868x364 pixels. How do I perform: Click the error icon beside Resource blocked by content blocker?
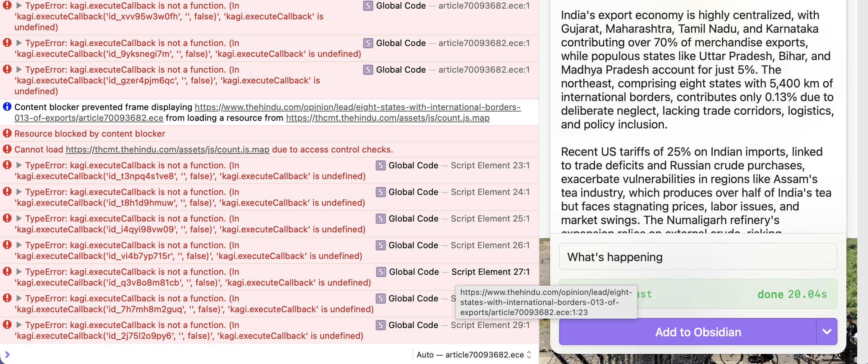coord(7,133)
